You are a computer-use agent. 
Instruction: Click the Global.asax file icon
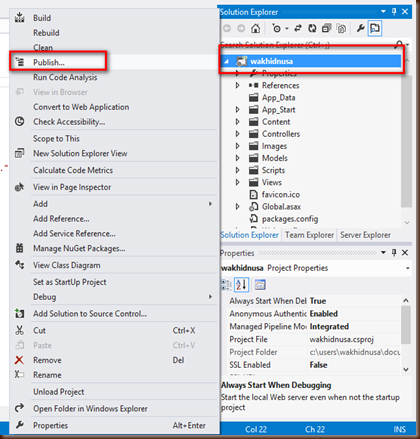point(254,207)
